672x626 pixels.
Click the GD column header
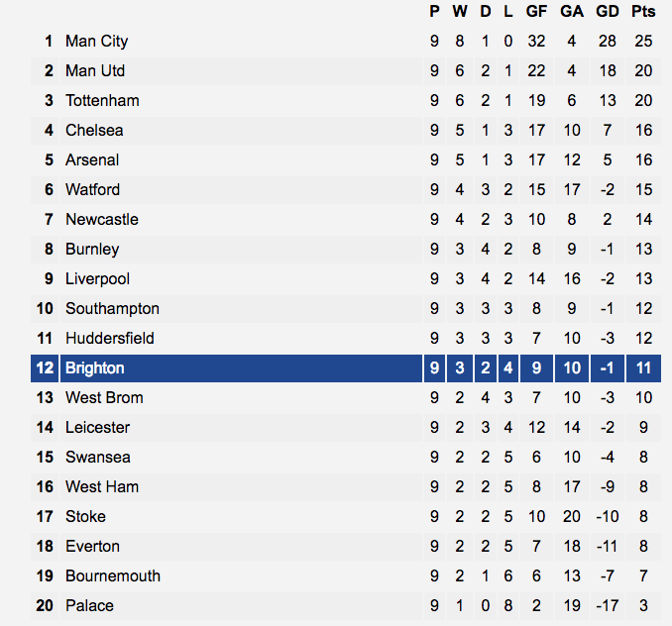point(608,12)
